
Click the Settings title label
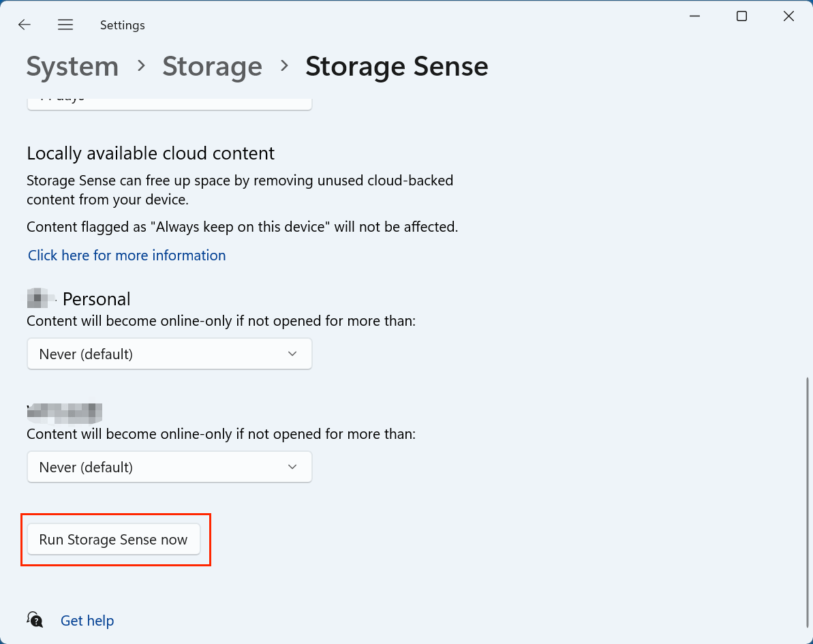click(x=123, y=25)
